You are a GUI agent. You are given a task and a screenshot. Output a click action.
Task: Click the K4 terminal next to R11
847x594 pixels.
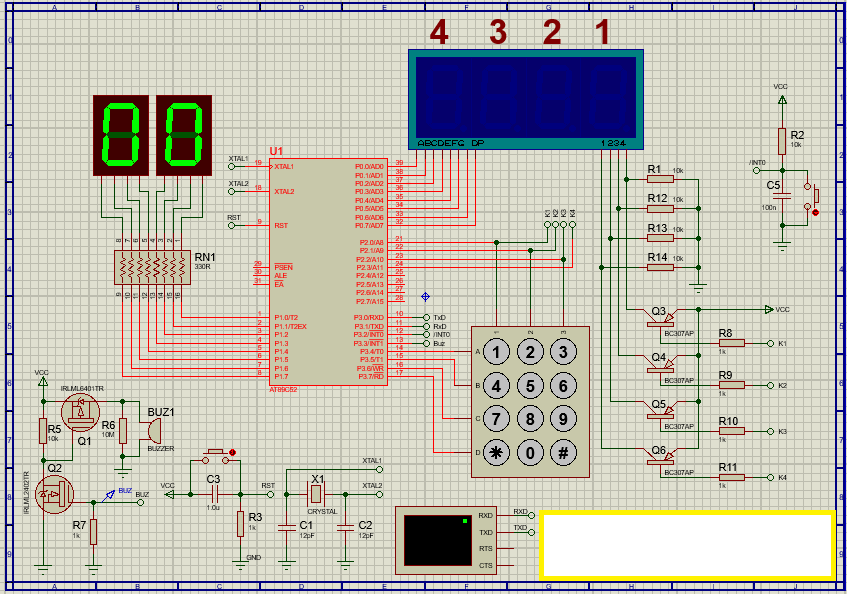coord(770,477)
